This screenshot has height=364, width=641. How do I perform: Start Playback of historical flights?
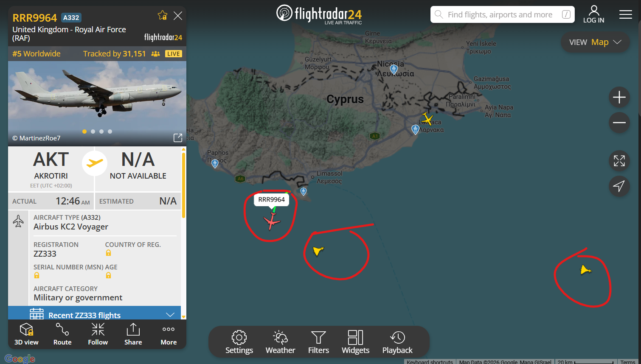click(x=397, y=342)
